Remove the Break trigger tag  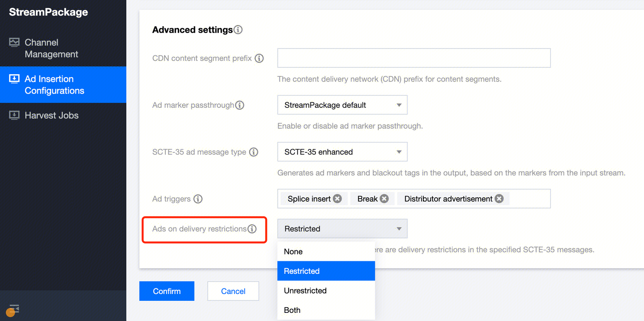384,199
